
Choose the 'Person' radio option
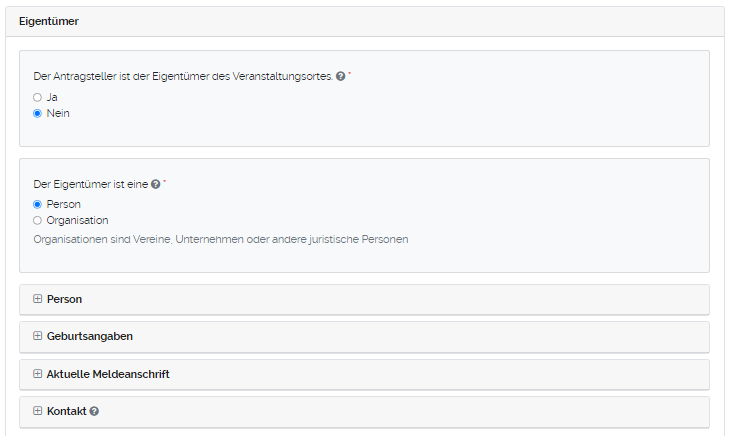(x=37, y=204)
